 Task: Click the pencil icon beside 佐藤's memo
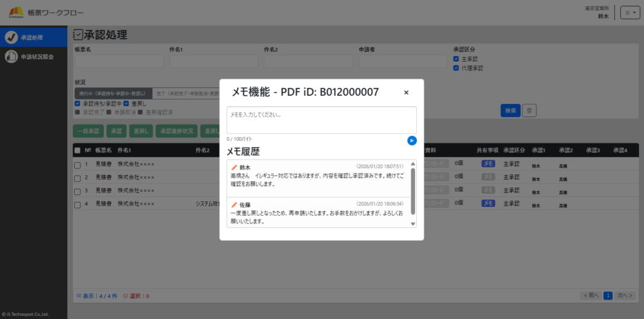point(235,205)
